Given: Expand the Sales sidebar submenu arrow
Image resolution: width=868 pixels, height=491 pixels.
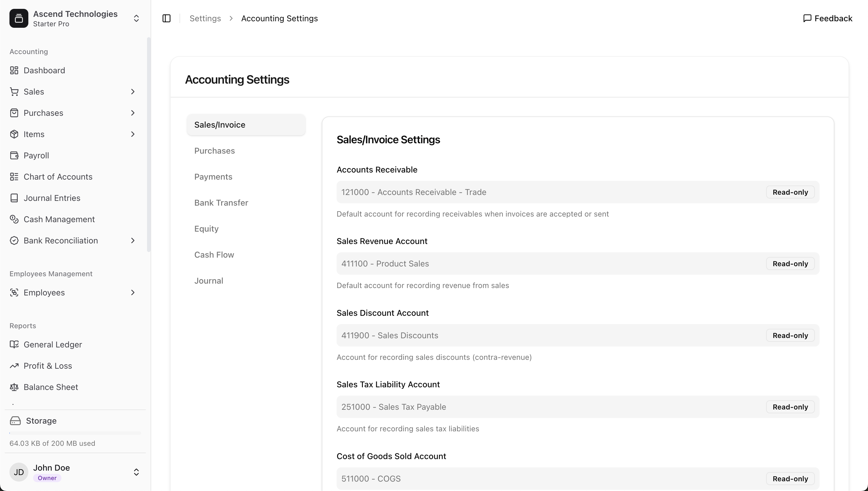Looking at the screenshot, I should click(x=133, y=91).
